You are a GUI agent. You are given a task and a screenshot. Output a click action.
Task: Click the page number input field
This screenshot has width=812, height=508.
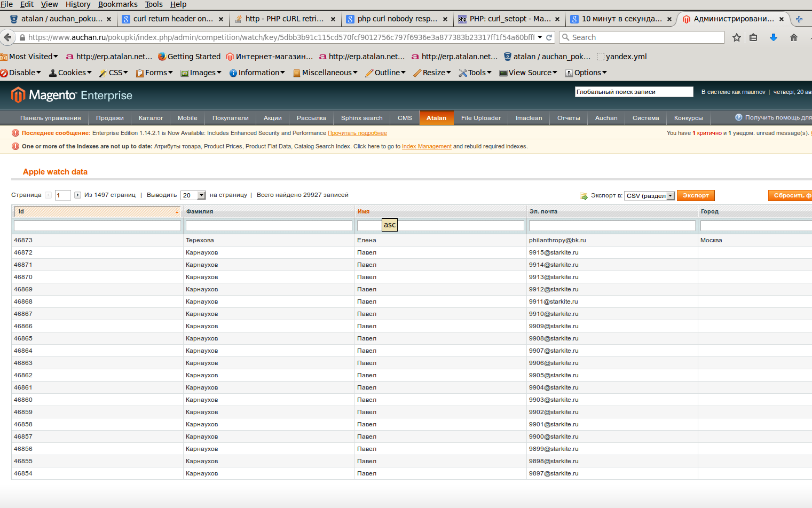(x=63, y=195)
